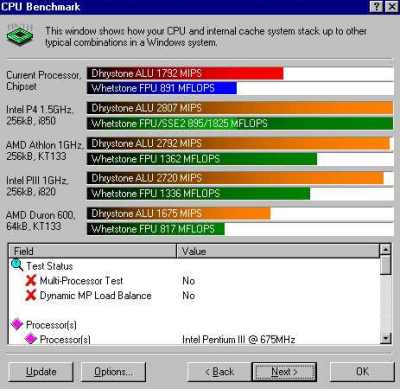Close the CPU Benchmark window
400x389 pixels.
(x=391, y=7)
